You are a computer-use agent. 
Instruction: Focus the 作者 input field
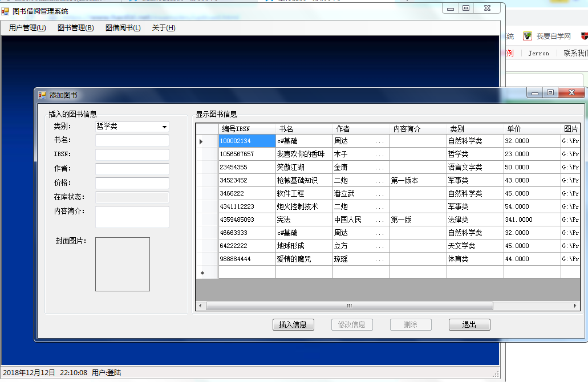click(x=132, y=169)
